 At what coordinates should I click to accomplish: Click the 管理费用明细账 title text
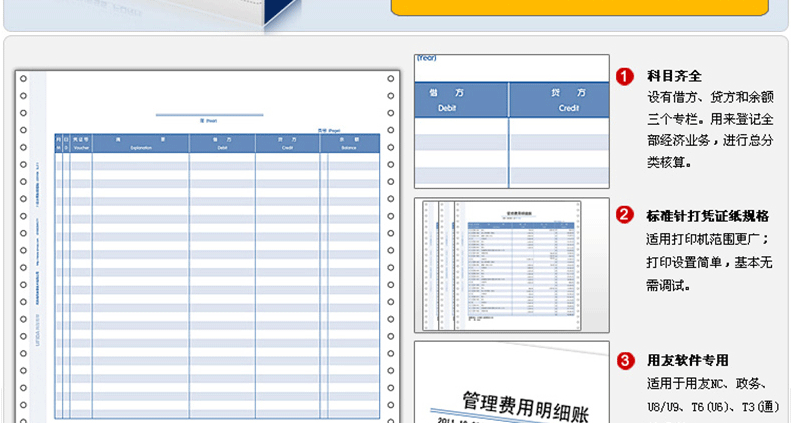click(525, 406)
